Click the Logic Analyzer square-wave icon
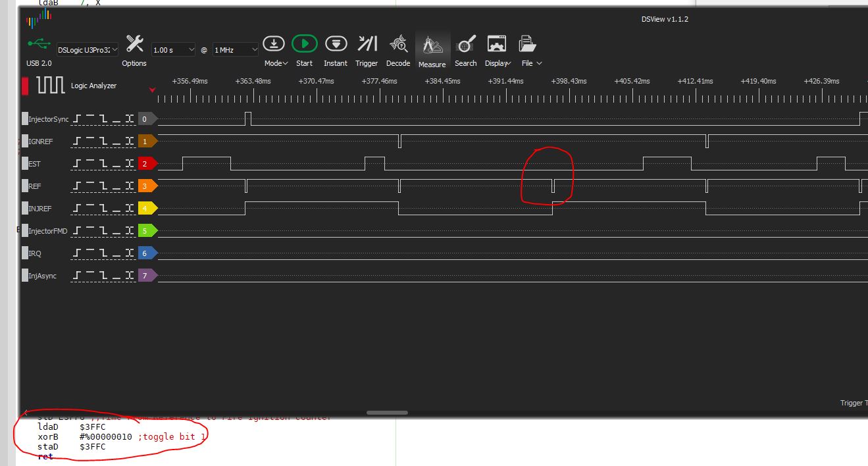 (x=51, y=86)
